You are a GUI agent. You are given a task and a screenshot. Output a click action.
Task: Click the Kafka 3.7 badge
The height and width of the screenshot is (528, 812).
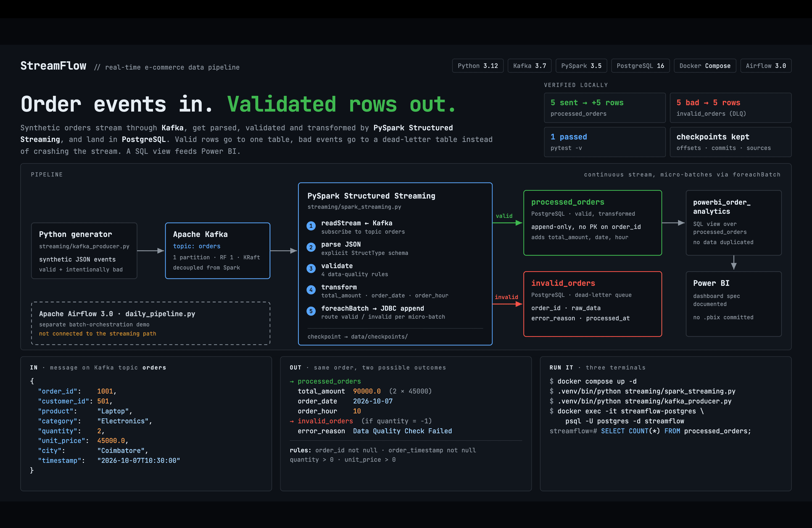(x=529, y=66)
